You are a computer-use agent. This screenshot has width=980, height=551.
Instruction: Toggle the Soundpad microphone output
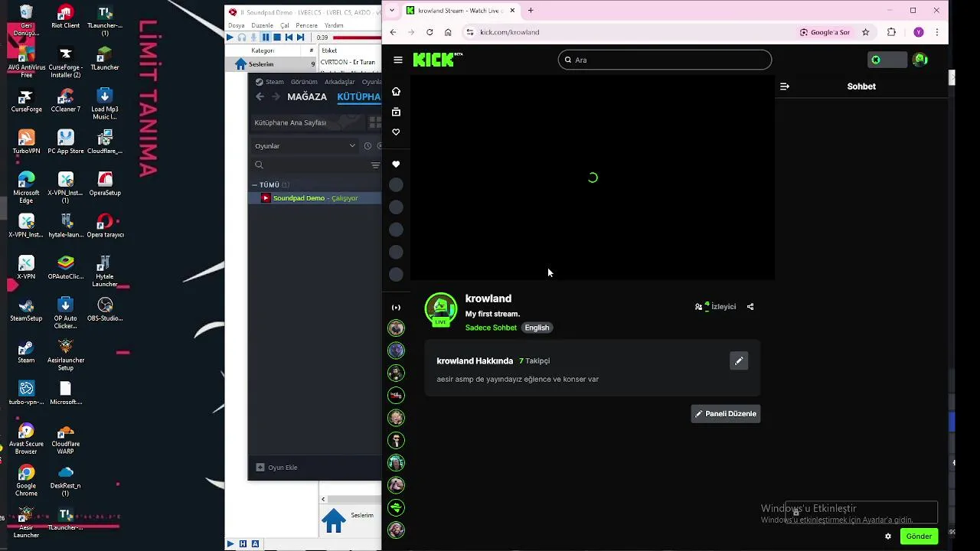[253, 37]
